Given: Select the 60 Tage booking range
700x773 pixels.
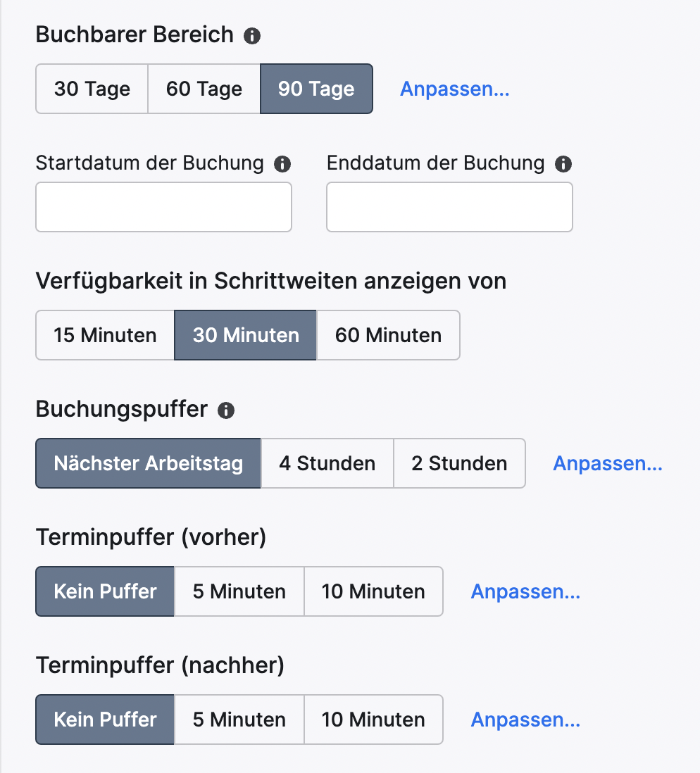Looking at the screenshot, I should [x=204, y=89].
